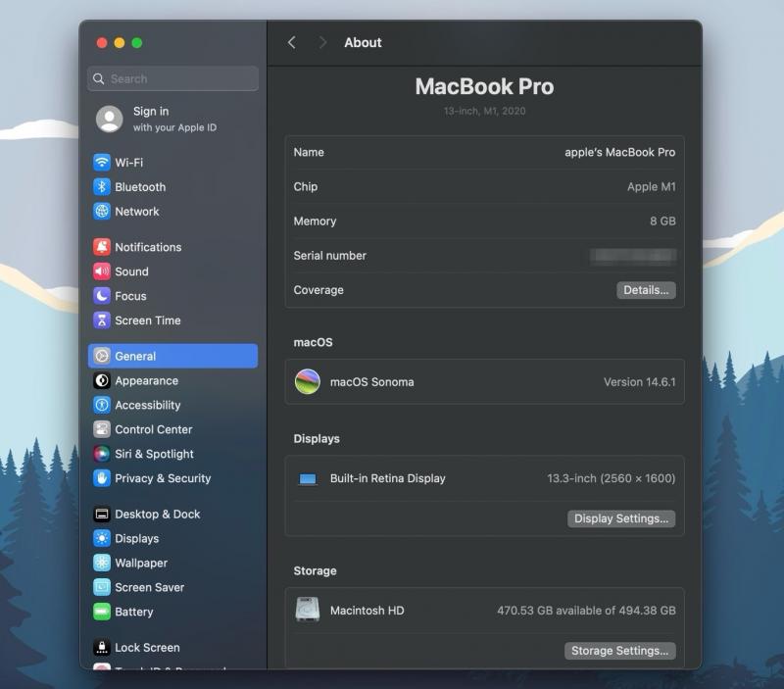Click the macOS Sonoma logo icon

pyautogui.click(x=308, y=382)
